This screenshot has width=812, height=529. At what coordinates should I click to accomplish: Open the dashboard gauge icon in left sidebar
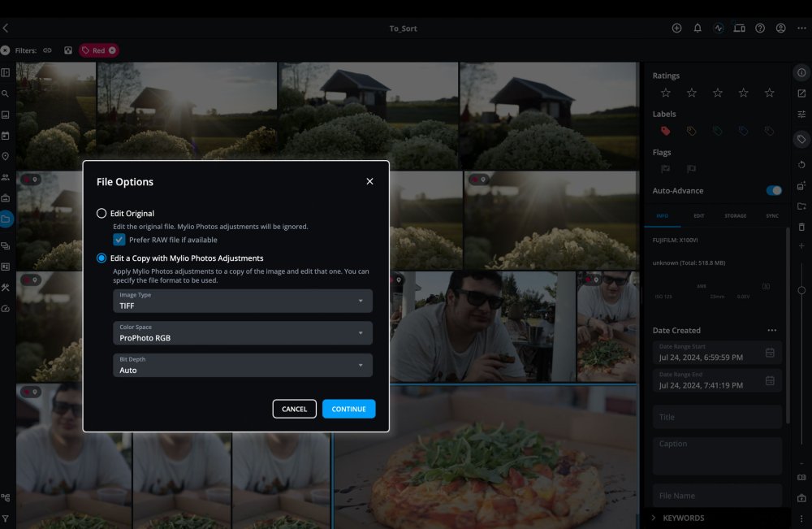click(6, 309)
